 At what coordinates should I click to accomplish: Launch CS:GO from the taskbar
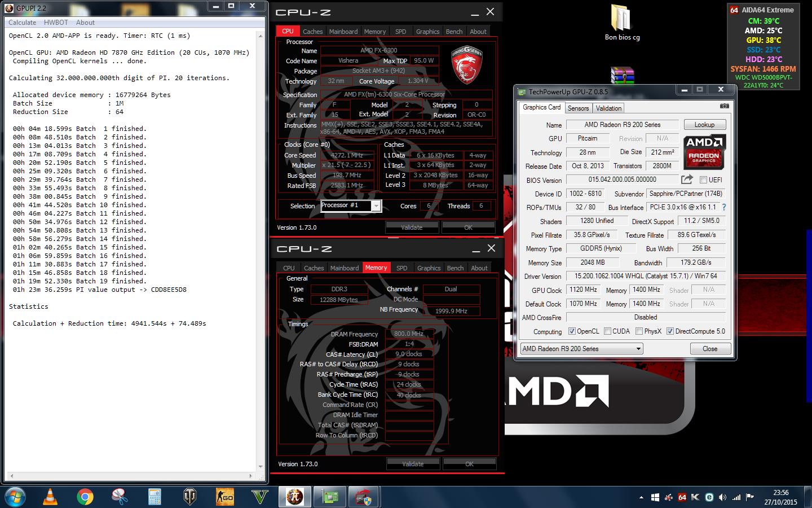pos(225,497)
